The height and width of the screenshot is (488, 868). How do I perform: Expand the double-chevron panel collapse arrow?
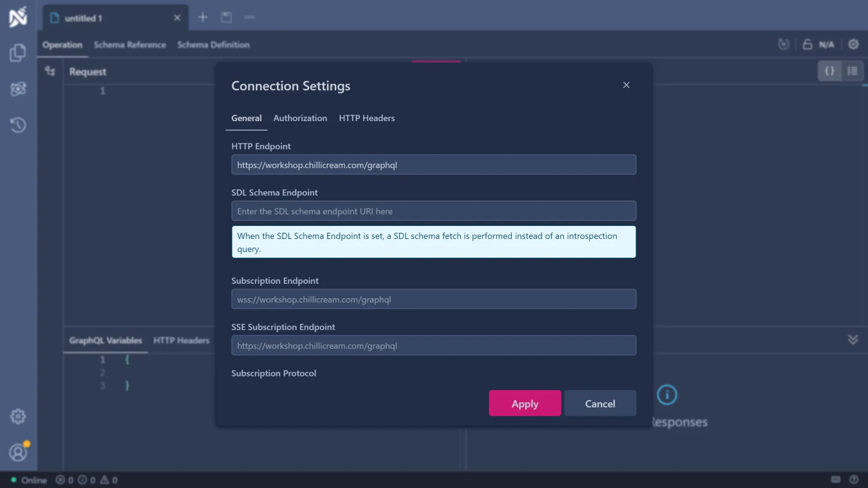tap(853, 339)
